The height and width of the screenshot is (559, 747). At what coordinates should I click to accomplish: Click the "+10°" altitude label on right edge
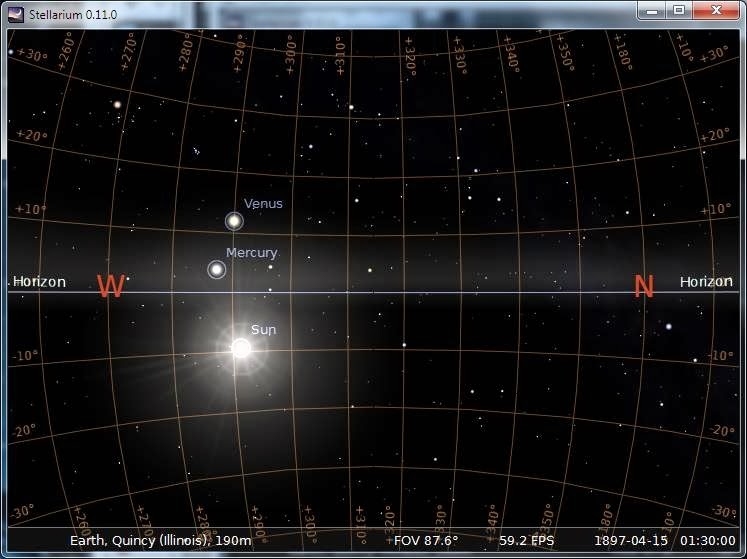click(716, 209)
